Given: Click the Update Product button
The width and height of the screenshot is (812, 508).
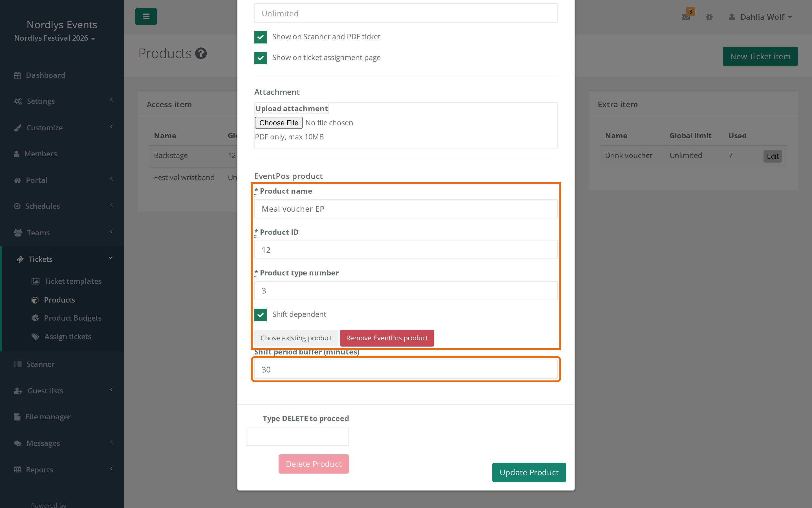Looking at the screenshot, I should pyautogui.click(x=529, y=472).
